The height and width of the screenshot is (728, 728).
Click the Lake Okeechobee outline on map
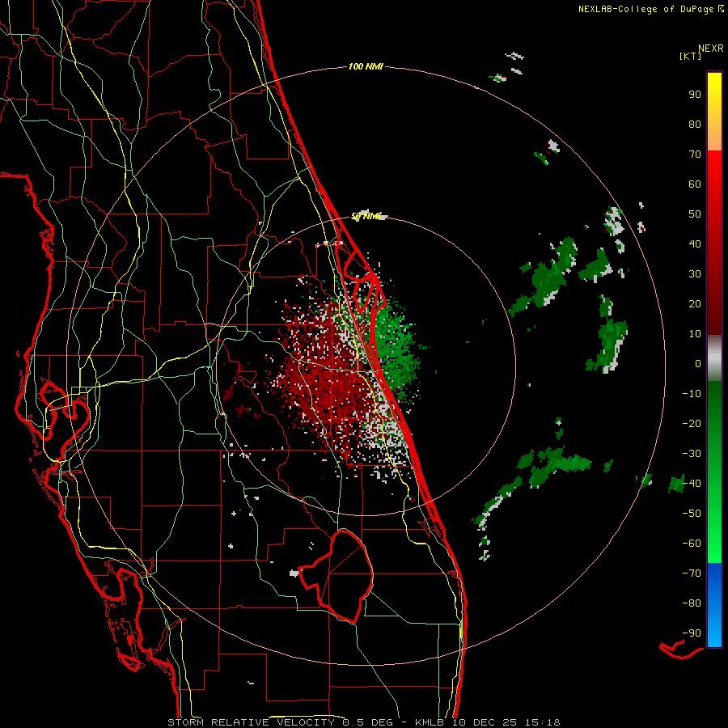click(338, 576)
